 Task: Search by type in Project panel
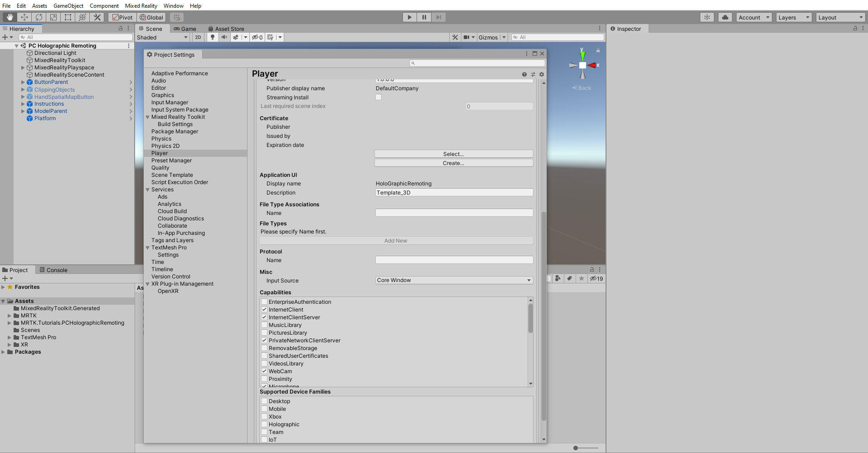click(x=558, y=278)
